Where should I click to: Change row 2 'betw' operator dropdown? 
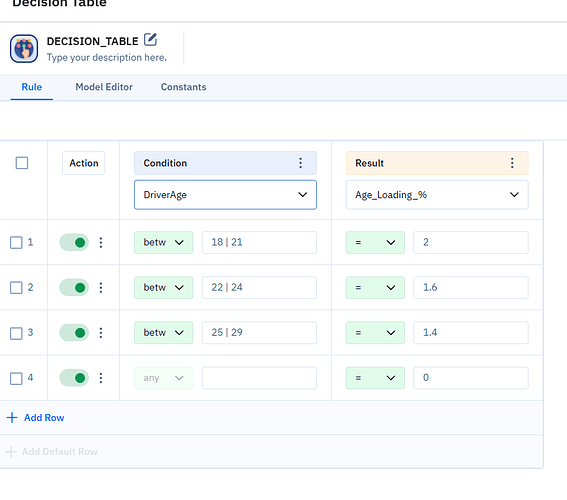[x=163, y=287]
